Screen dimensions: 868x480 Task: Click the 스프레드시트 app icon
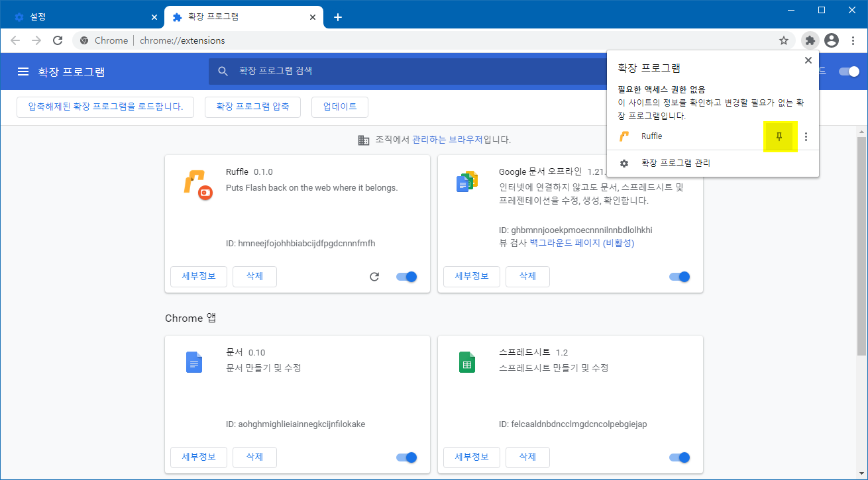coord(467,362)
